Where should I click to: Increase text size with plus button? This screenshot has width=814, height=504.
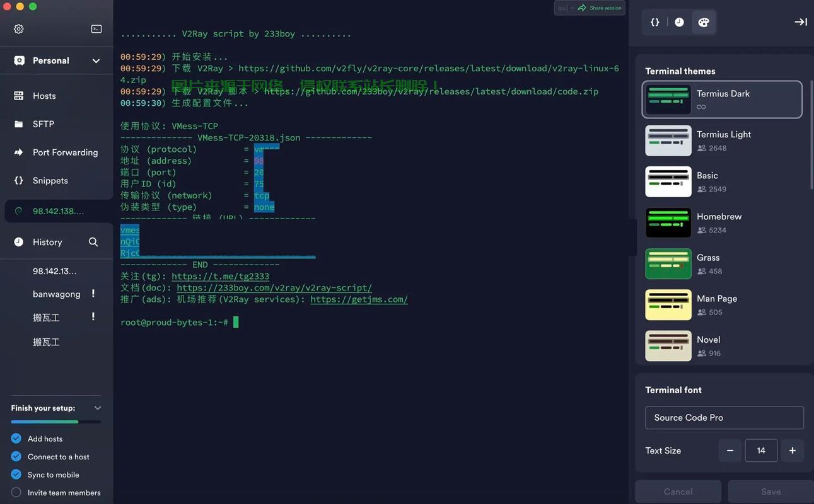(793, 450)
